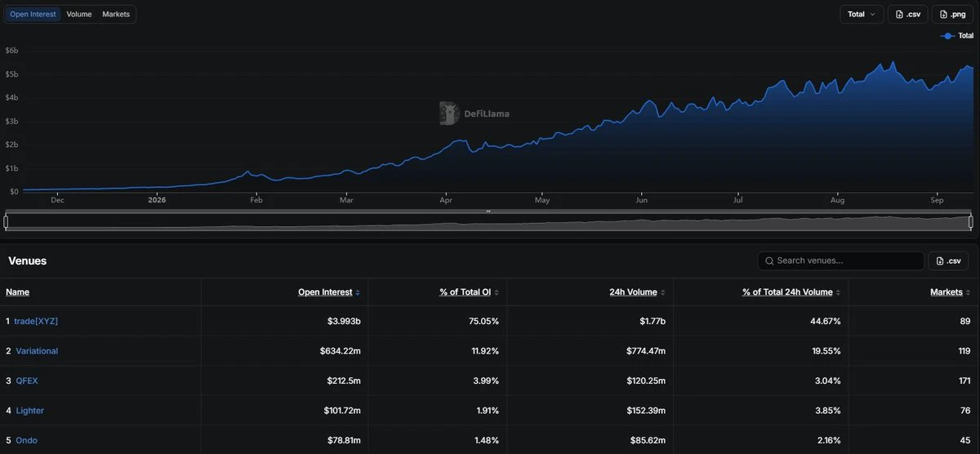Switch to the Markets tab
This screenshot has height=454, width=980.
[116, 14]
